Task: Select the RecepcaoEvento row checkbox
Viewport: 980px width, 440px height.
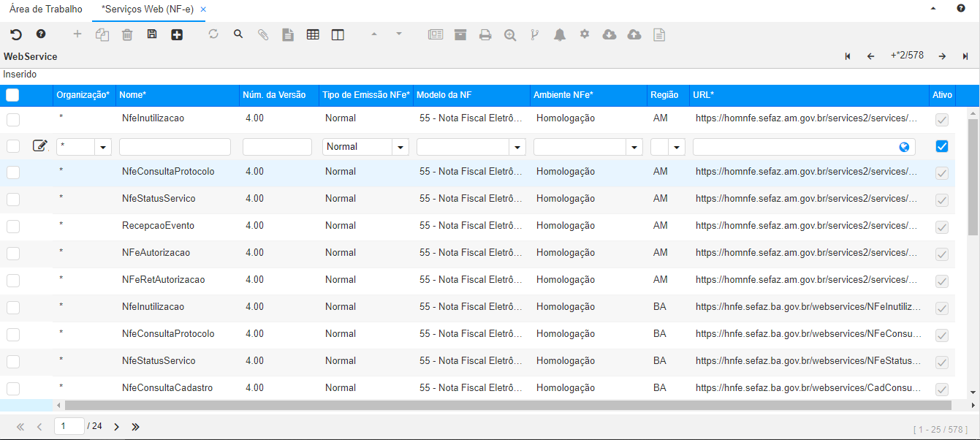Action: [13, 226]
